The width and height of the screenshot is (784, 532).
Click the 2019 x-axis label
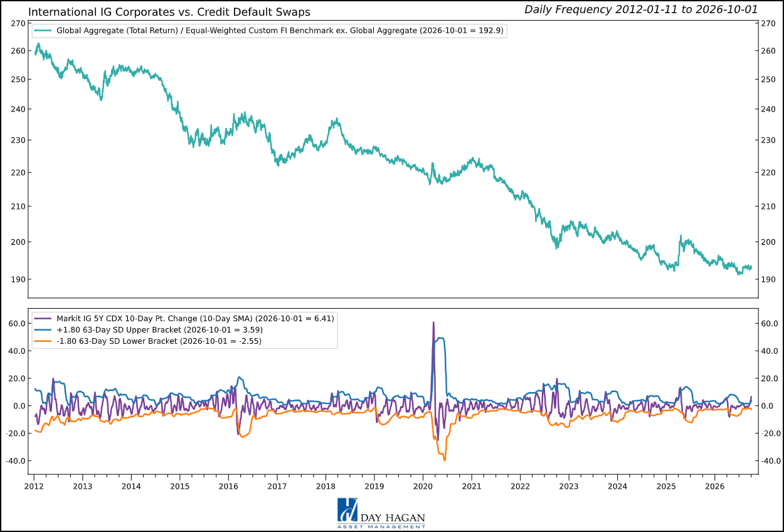374,486
